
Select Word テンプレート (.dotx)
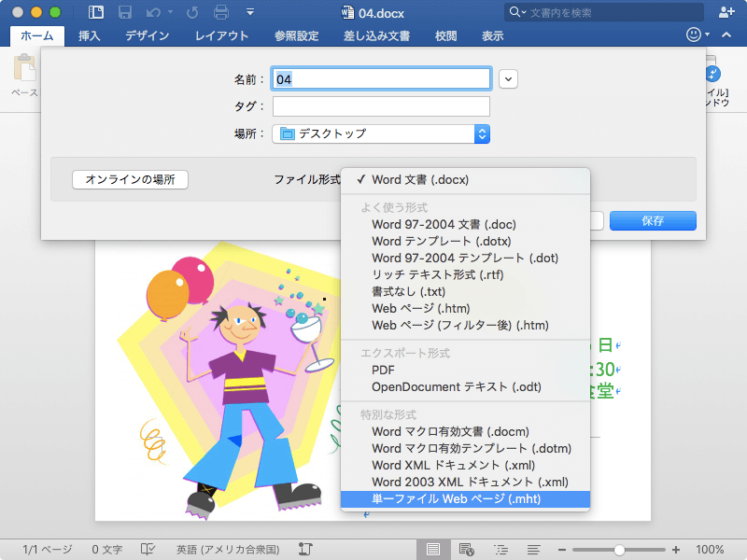[465, 241]
